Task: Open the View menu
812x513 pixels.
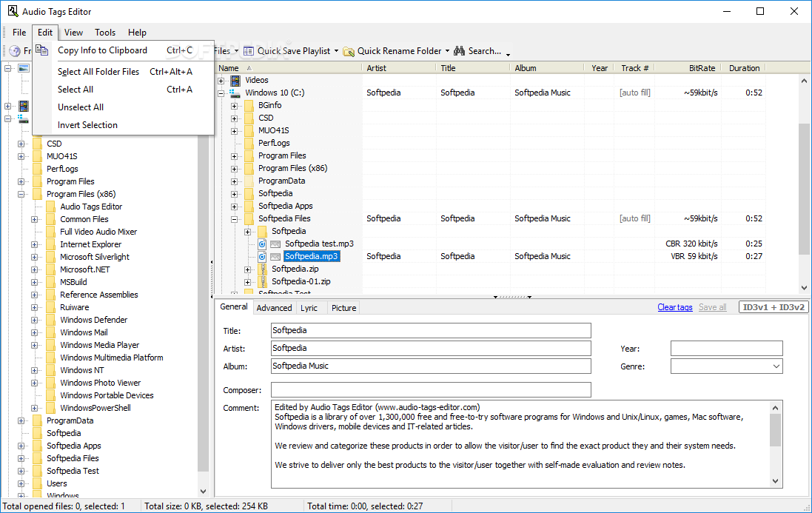Action: point(73,32)
